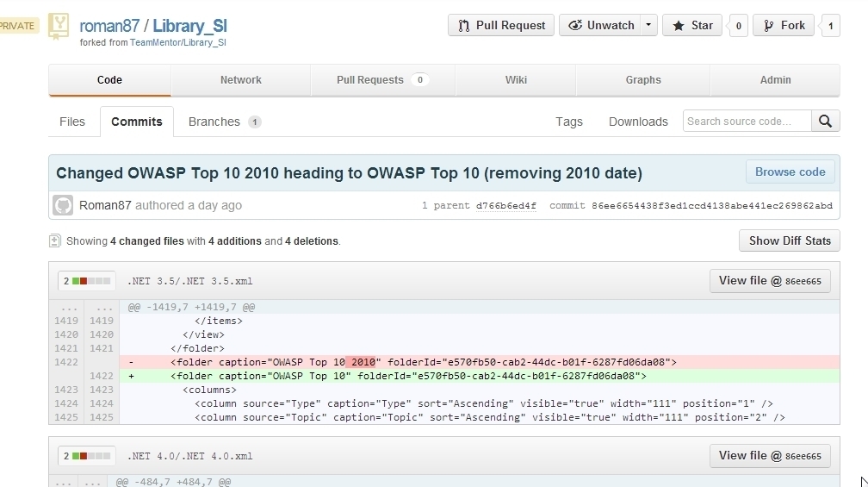The image size is (868, 487).
Task: Open the Wiki tab
Action: coord(516,80)
